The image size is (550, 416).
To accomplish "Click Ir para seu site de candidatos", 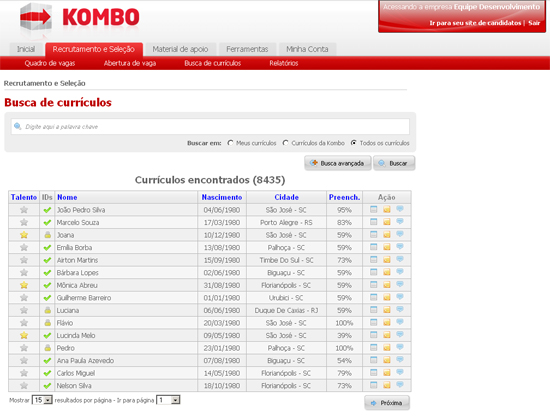I will (475, 23).
